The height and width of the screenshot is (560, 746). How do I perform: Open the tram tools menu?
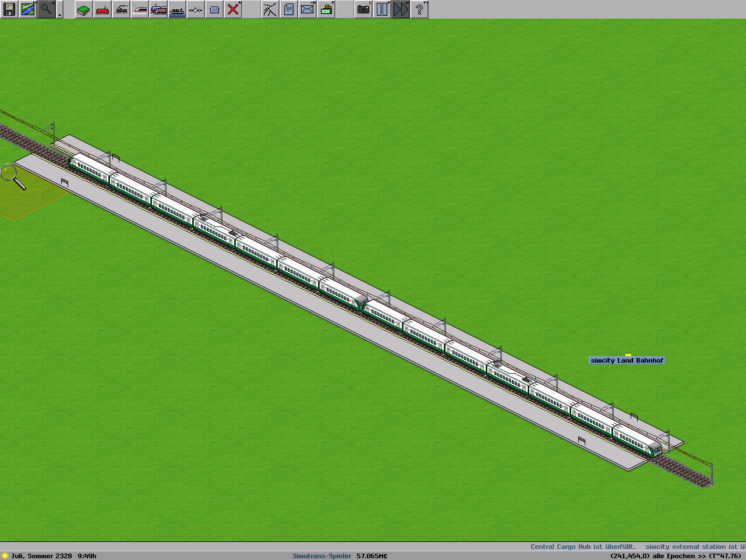pyautogui.click(x=158, y=9)
